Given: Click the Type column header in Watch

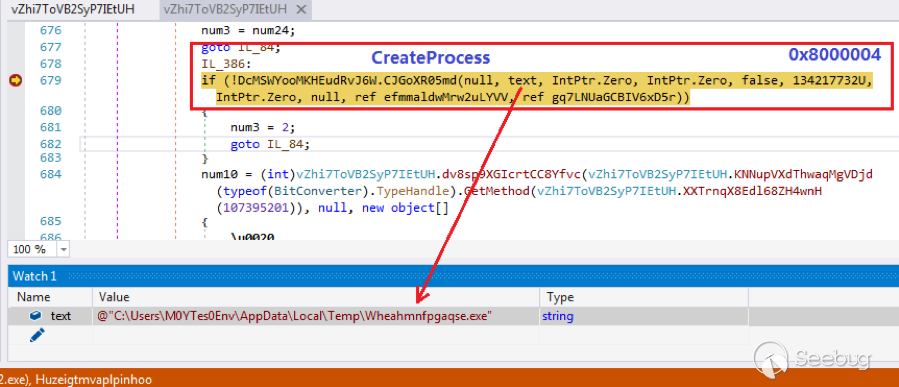Looking at the screenshot, I should (x=560, y=297).
